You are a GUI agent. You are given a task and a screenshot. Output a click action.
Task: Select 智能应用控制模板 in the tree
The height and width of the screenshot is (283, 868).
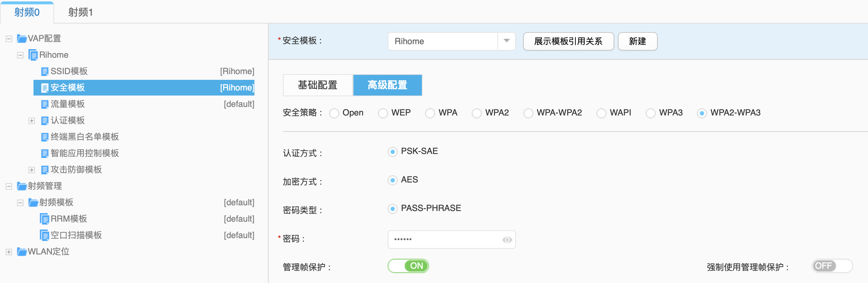point(85,153)
